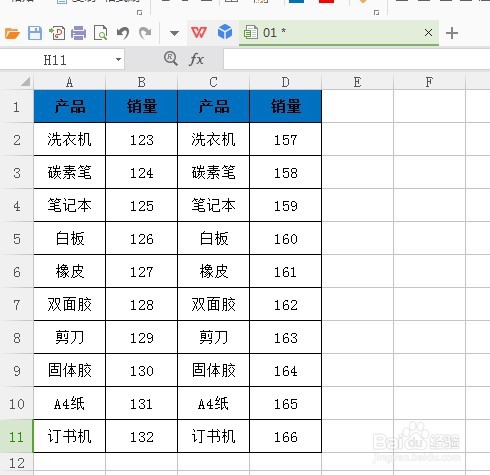Select cell A10 A4纸
The height and width of the screenshot is (475, 490).
point(69,403)
